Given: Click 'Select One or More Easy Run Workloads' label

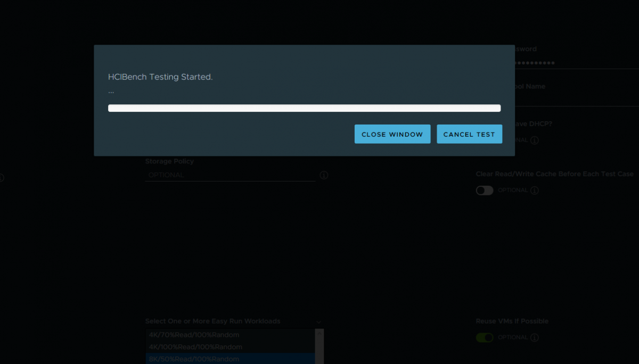Looking at the screenshot, I should point(212,321).
